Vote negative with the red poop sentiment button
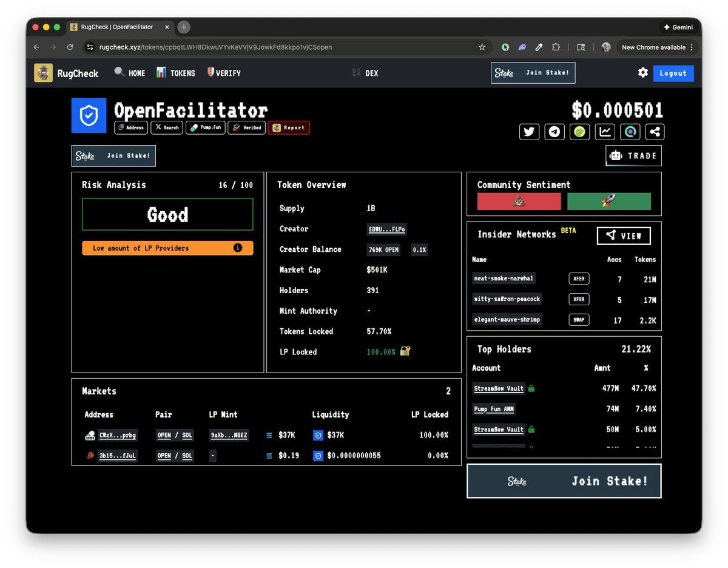The width and height of the screenshot is (728, 568). point(519,201)
